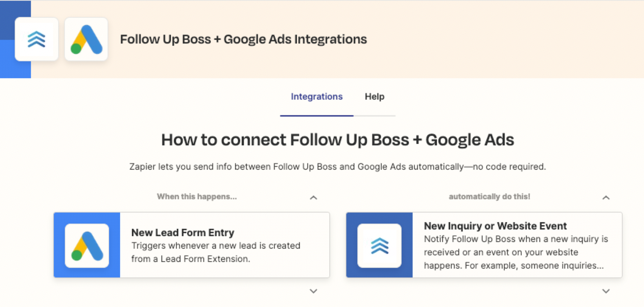Click the 'When this happens...' label

click(x=197, y=197)
